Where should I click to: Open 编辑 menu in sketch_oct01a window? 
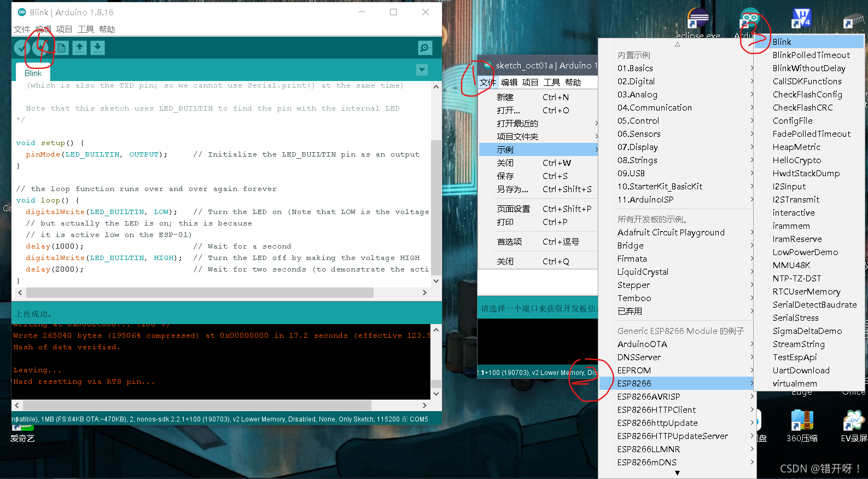pos(509,82)
